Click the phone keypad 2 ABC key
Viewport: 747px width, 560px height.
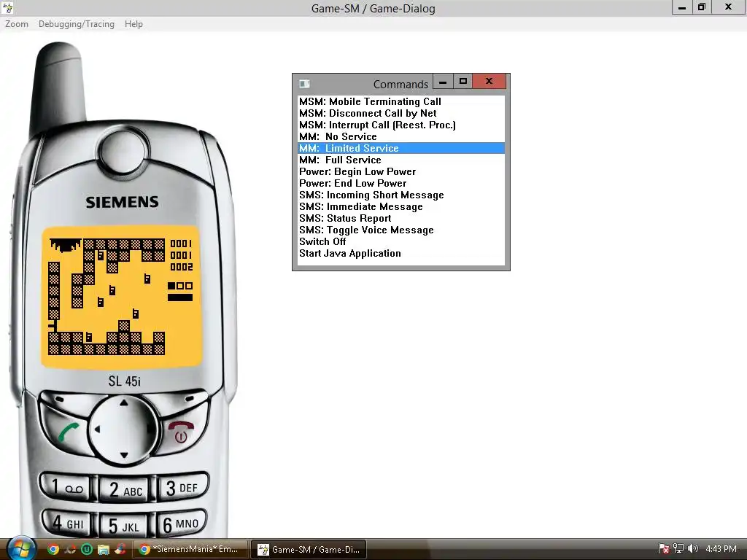pyautogui.click(x=125, y=489)
